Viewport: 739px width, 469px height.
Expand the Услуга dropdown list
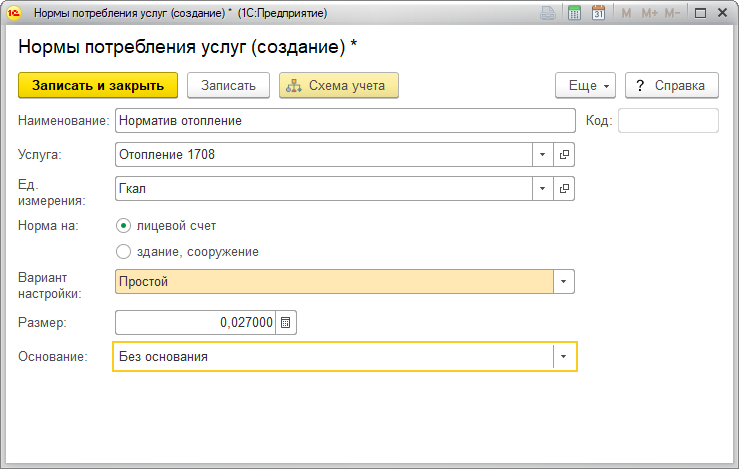click(542, 155)
